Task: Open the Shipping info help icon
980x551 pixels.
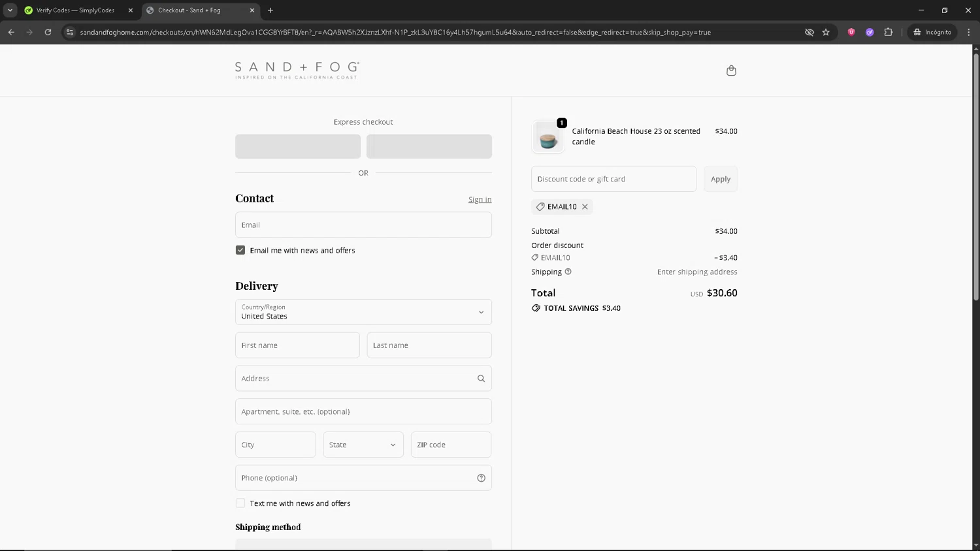Action: (x=568, y=272)
